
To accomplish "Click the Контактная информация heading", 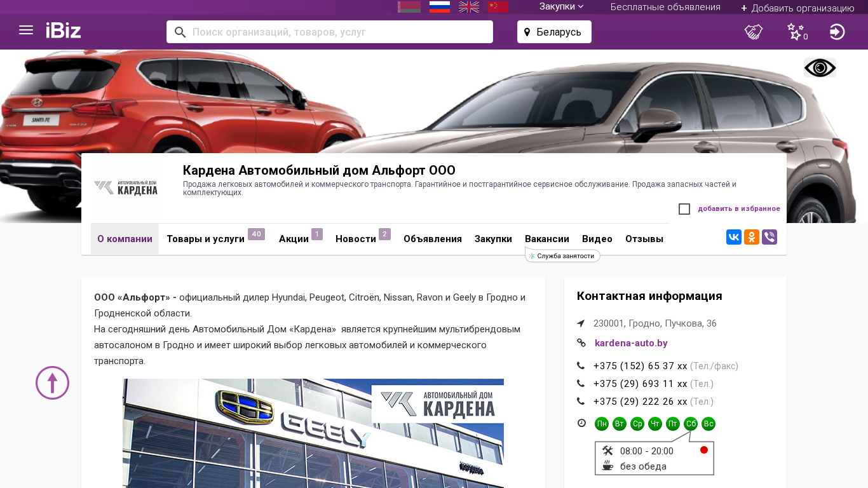I will (x=649, y=296).
